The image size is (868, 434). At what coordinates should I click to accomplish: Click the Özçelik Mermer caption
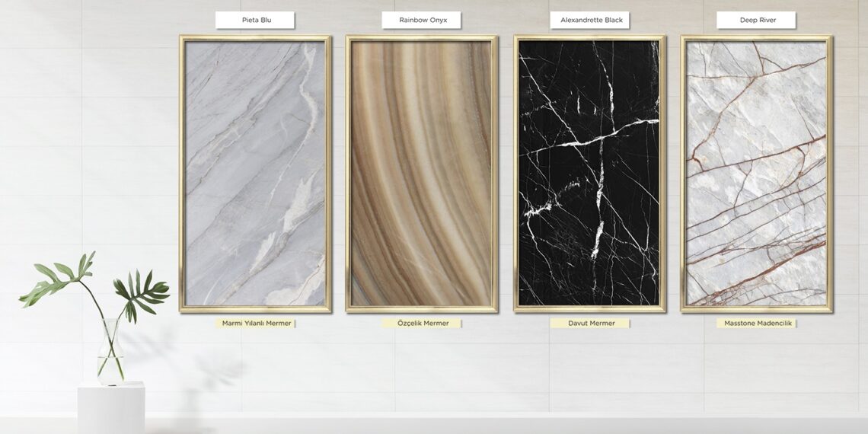421,324
